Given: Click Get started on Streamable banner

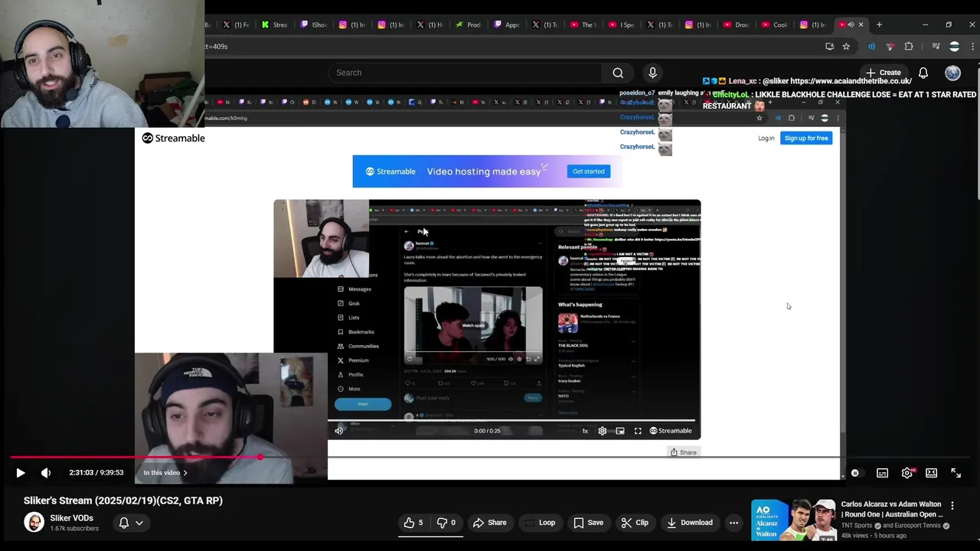Looking at the screenshot, I should tap(589, 171).
